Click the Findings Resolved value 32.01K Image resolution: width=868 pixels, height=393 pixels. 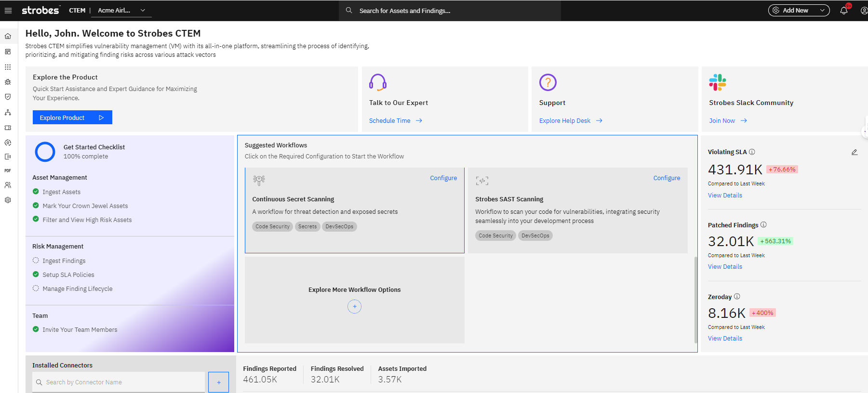tap(325, 380)
